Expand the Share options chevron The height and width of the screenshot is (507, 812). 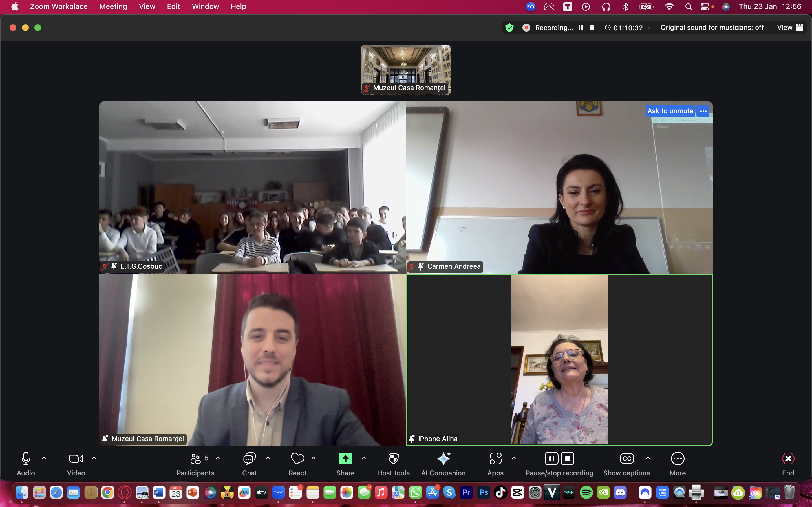pos(364,458)
